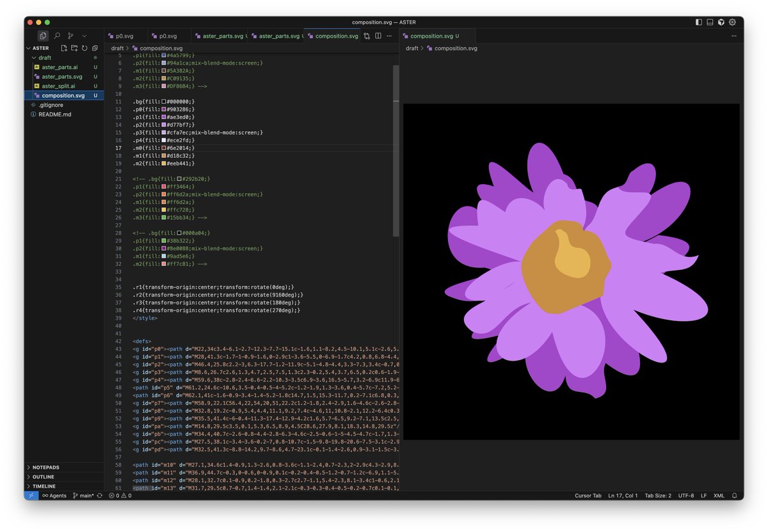Click the README.md info icon
Viewport: 768px width, 532px height.
[x=33, y=114]
